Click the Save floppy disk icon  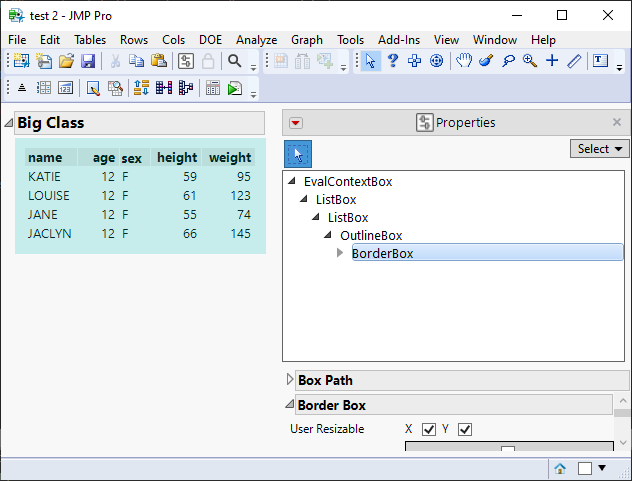(88, 61)
